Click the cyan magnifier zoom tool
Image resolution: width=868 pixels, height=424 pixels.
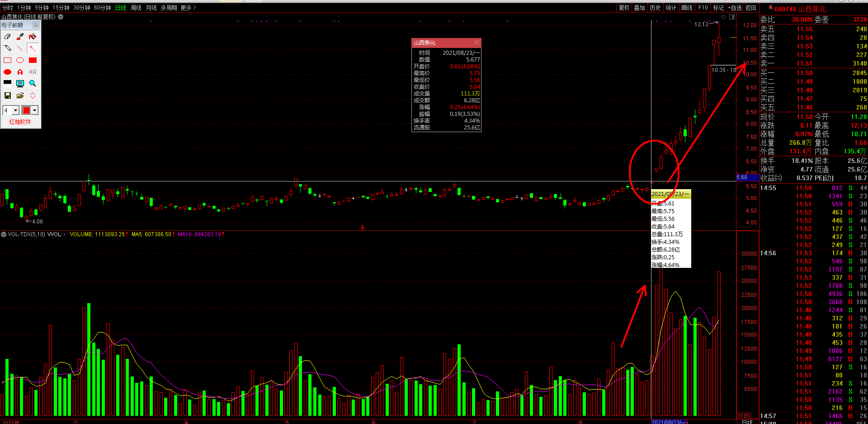point(33,83)
